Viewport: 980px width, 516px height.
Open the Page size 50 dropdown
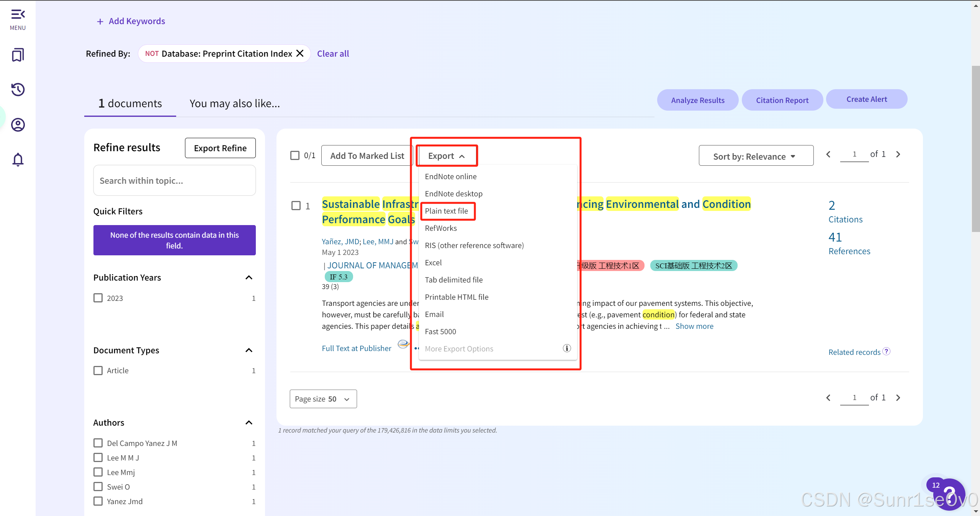pos(323,399)
